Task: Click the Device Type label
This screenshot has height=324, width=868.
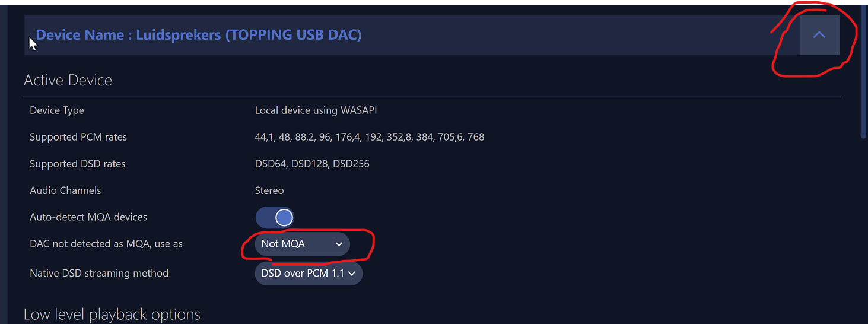Action: [x=57, y=110]
